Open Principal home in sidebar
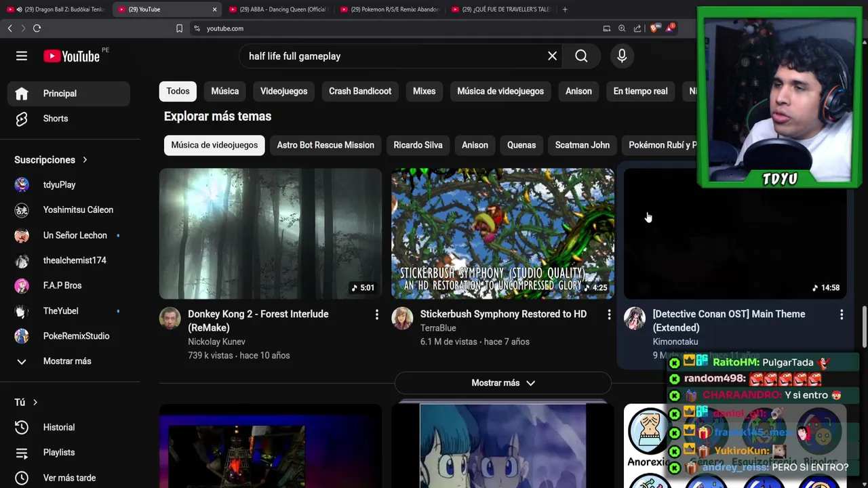 (68, 94)
